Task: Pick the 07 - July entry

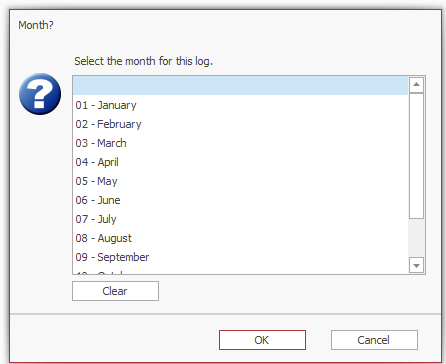Action: [x=240, y=219]
